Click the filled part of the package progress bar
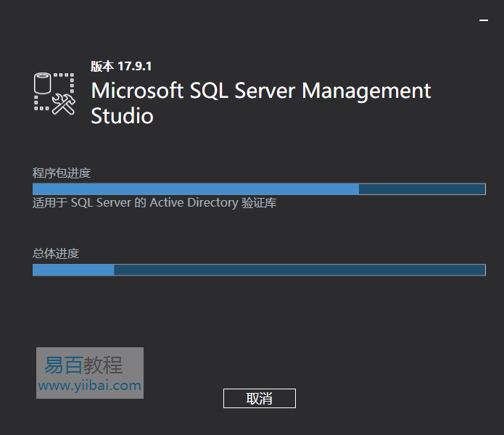504x435 pixels. coord(196,189)
